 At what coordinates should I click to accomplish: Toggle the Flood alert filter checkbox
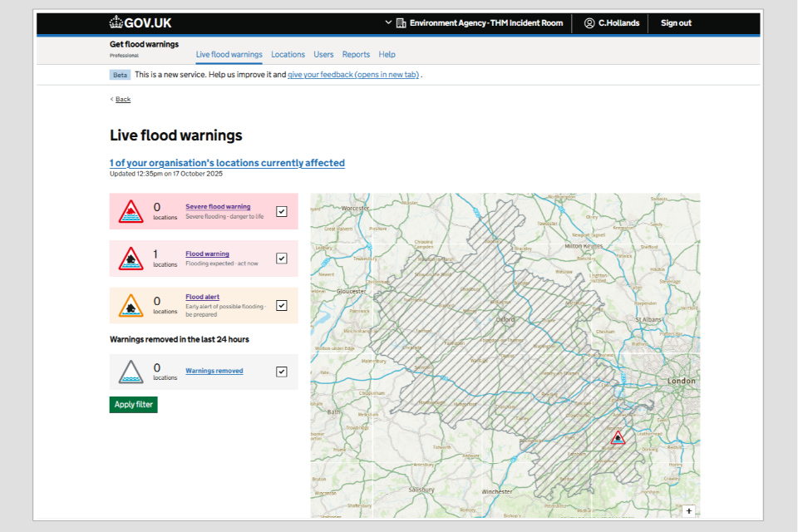click(282, 306)
